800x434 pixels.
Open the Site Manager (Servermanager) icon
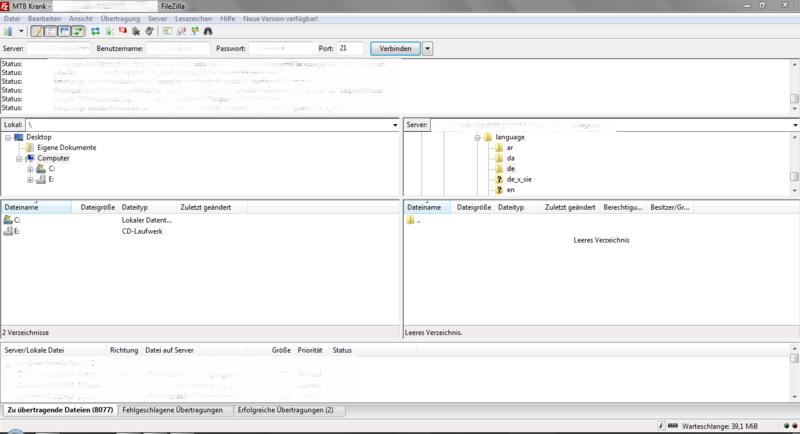[x=8, y=32]
